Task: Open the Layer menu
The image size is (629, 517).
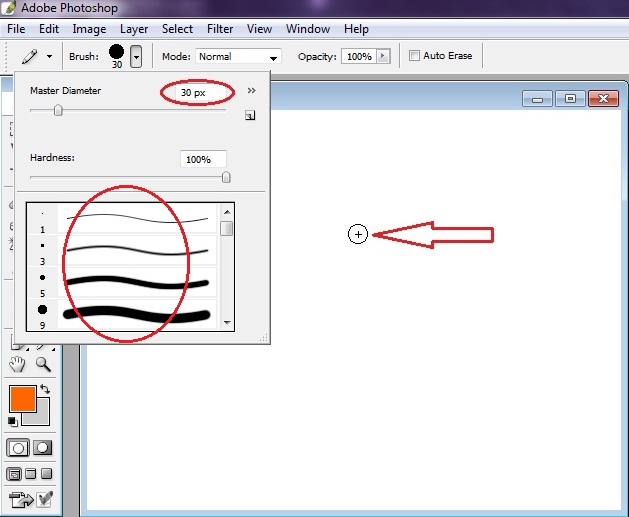Action: coord(134,29)
